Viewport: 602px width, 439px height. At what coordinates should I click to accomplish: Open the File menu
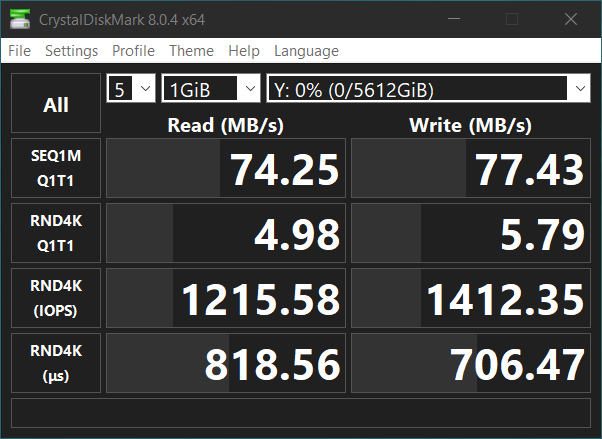tap(19, 51)
